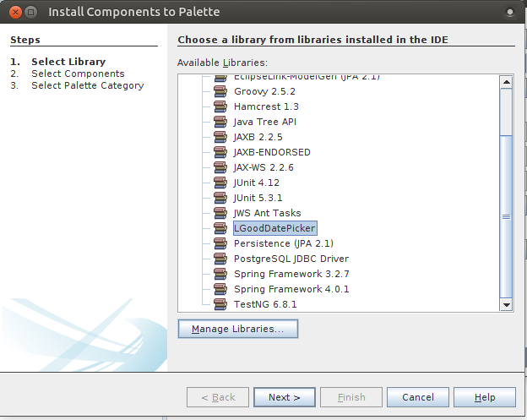Select the Hamcrest 1.3 library

266,106
